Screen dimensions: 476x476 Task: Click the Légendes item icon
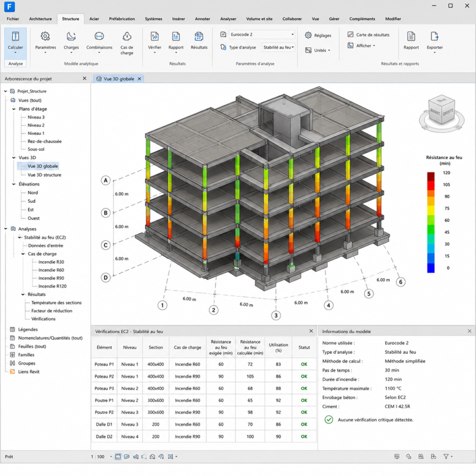point(13,330)
